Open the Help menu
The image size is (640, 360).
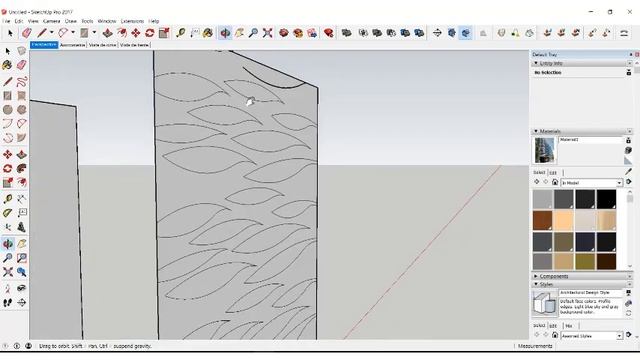point(153,21)
